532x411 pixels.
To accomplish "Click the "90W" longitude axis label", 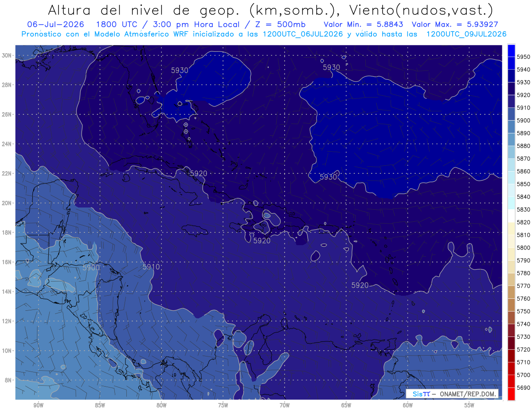I will click(x=38, y=406).
